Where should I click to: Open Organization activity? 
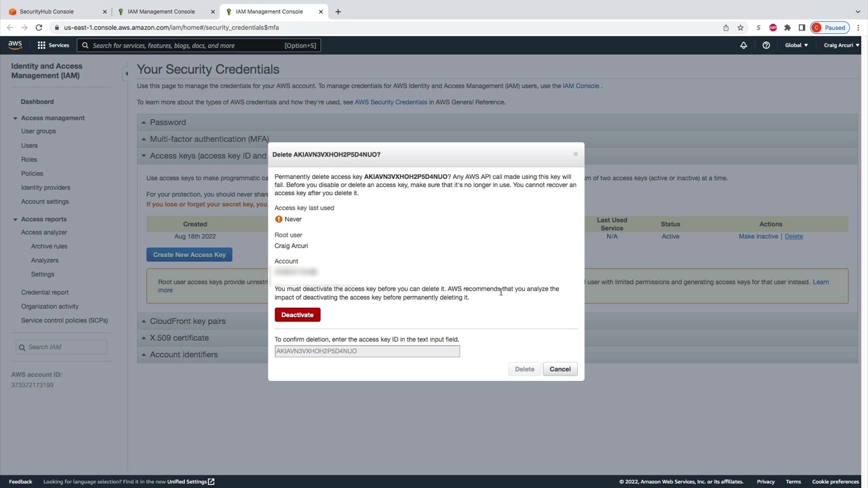50,306
